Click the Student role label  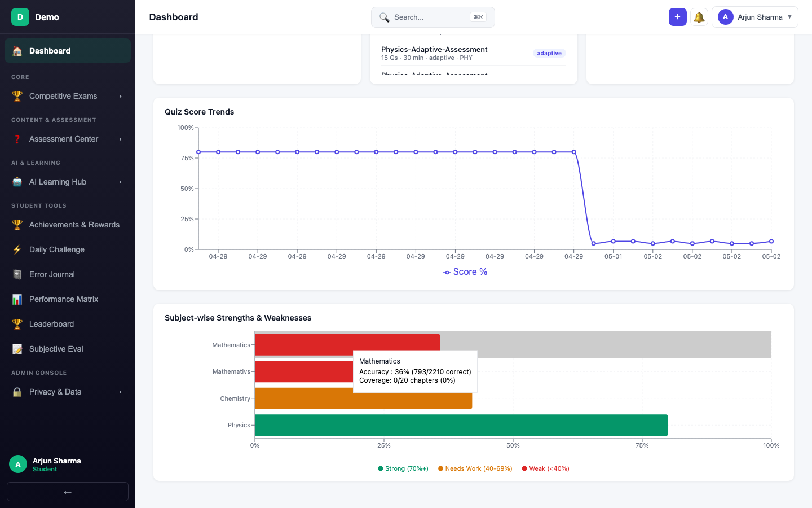pos(45,470)
